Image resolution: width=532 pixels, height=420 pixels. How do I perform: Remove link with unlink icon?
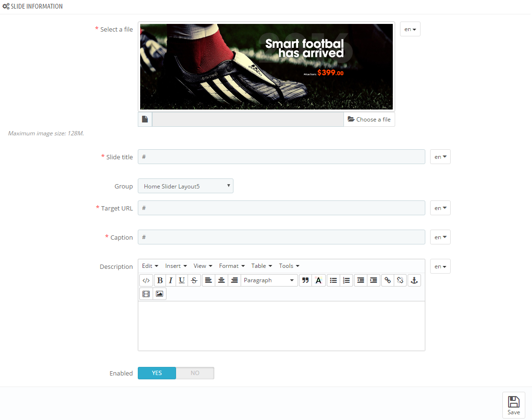[x=400, y=280]
